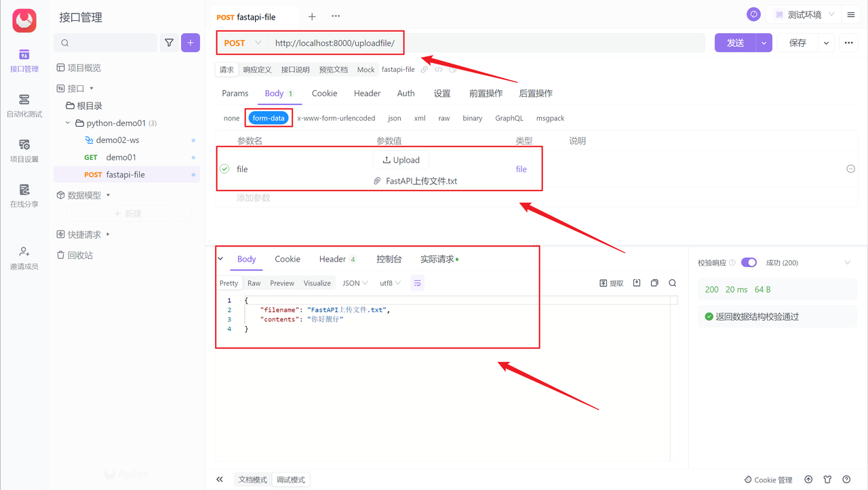The height and width of the screenshot is (490, 868).
Task: Toggle word wrap icon in response toolbar
Action: point(418,283)
